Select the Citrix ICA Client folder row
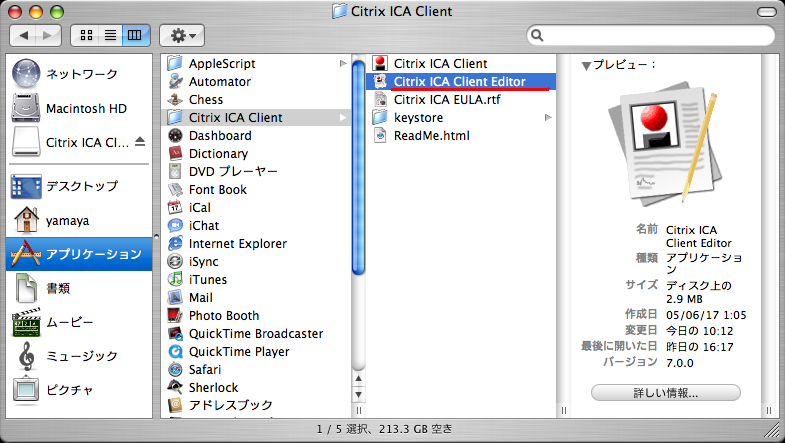Viewport: 785px width, 443px height. click(256, 118)
